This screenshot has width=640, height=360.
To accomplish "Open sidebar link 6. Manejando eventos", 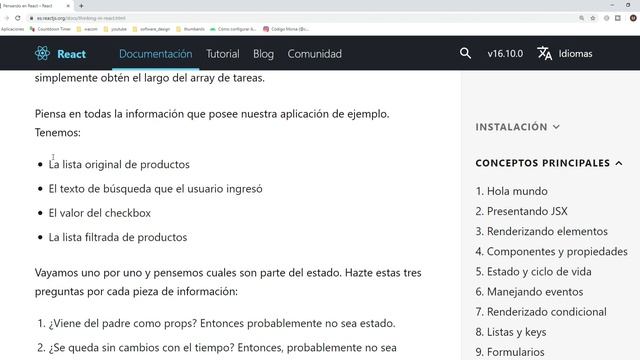I will pos(529,291).
